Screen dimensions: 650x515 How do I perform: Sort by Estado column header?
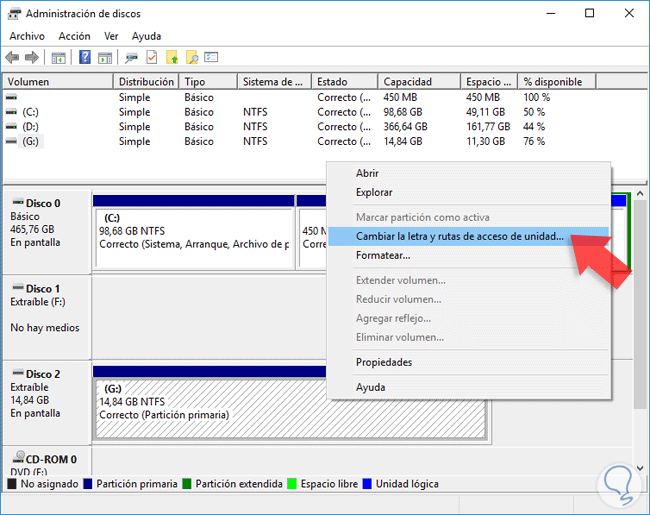click(344, 82)
